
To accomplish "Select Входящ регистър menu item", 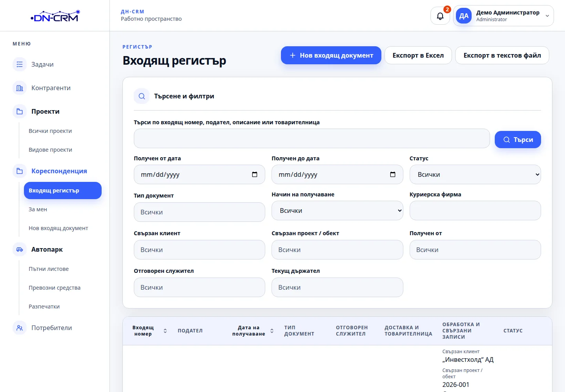I will 63,191.
